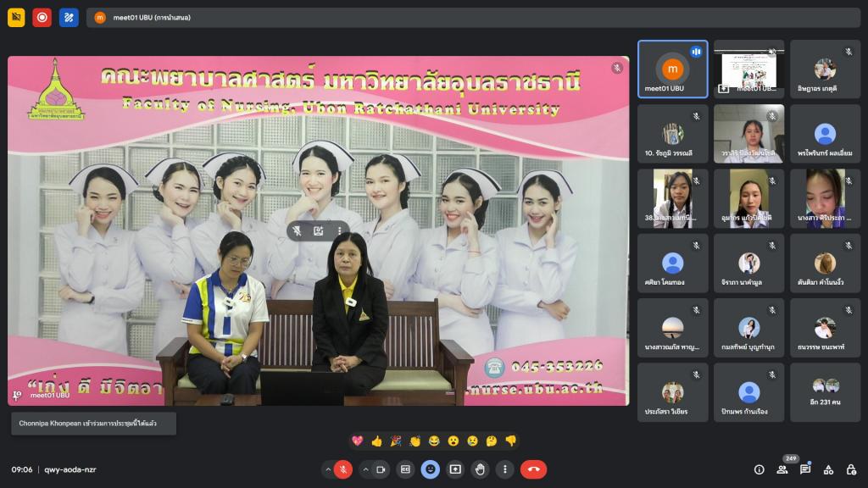Image resolution: width=868 pixels, height=488 pixels.
Task: Open the meeting details info icon
Action: pos(759,469)
